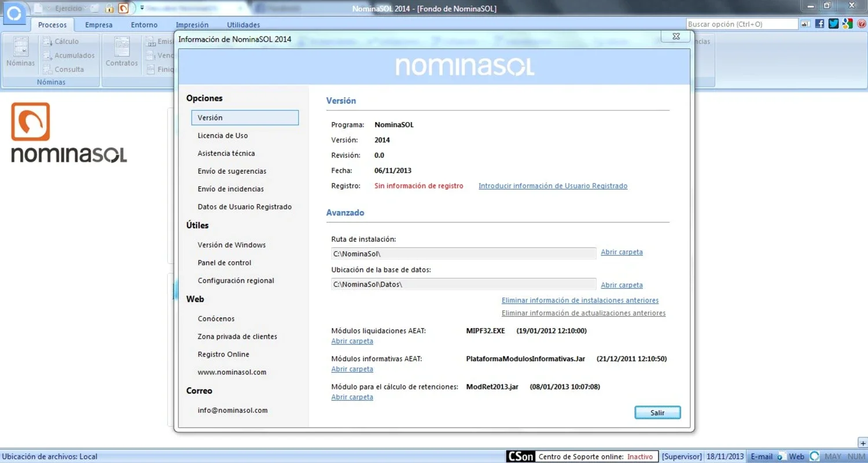The image size is (868, 463).
Task: Click 'Introducir información de Usuario Registrado' link
Action: (553, 186)
